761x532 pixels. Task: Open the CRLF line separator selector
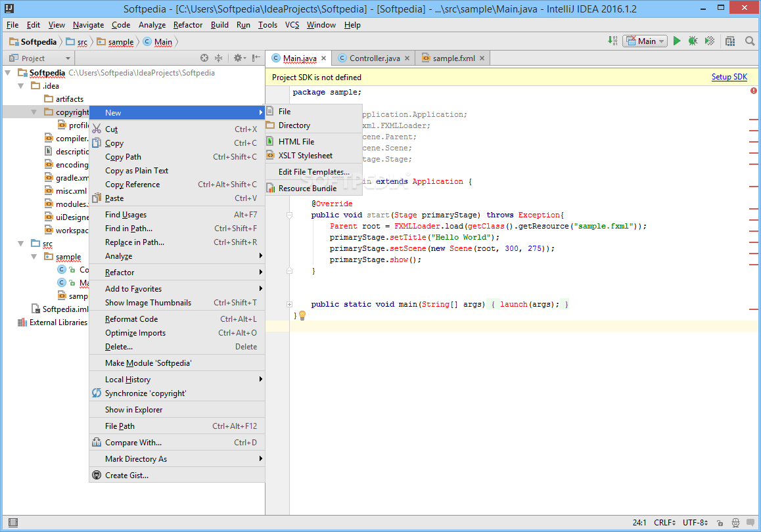(x=664, y=523)
